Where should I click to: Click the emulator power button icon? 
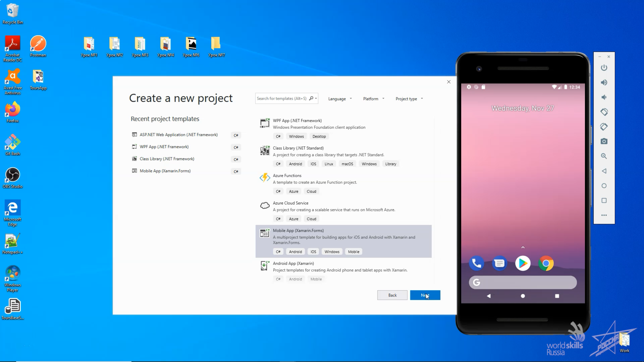[x=604, y=68]
